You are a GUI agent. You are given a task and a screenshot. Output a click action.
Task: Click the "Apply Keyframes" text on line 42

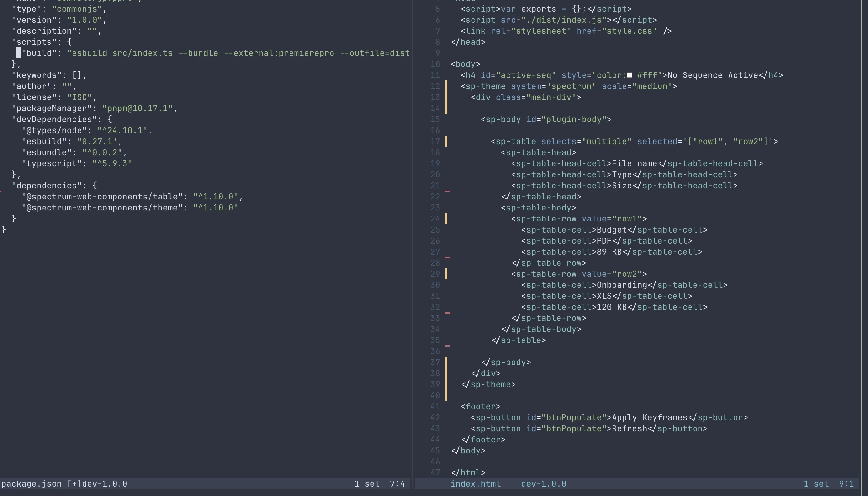point(650,418)
